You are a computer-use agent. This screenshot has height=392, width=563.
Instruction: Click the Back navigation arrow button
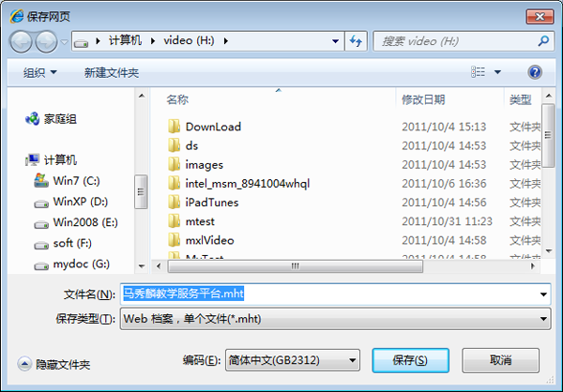(x=21, y=41)
